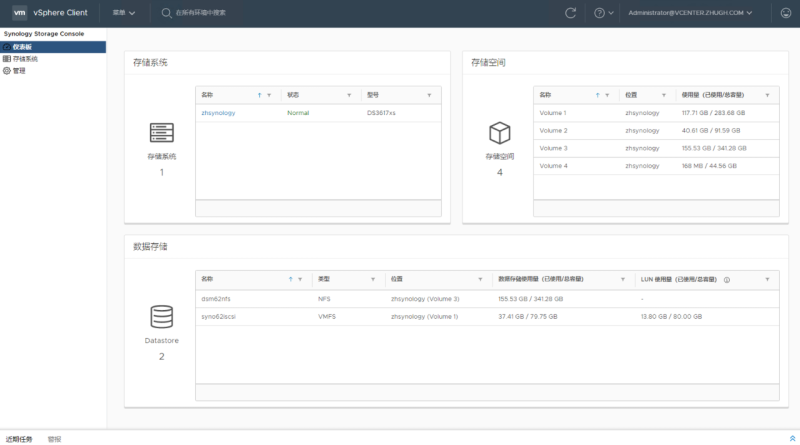Click 37.41 GB / 79.75 GB datastore usage
800x445 pixels.
coord(528,317)
